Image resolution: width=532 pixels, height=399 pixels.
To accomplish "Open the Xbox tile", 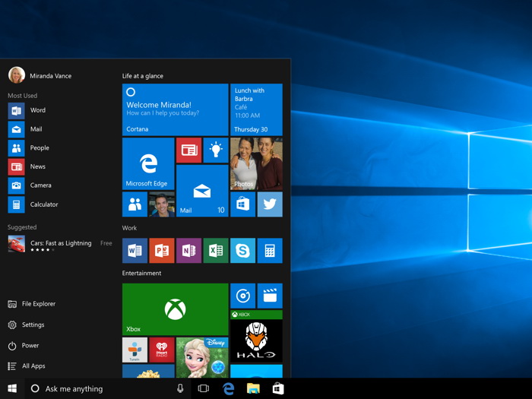I will click(175, 309).
